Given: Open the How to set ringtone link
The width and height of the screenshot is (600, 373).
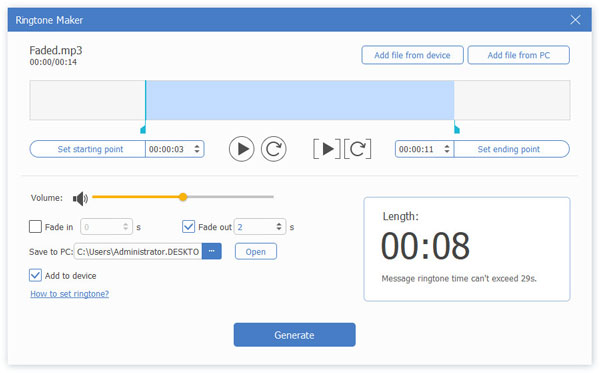Looking at the screenshot, I should click(70, 294).
